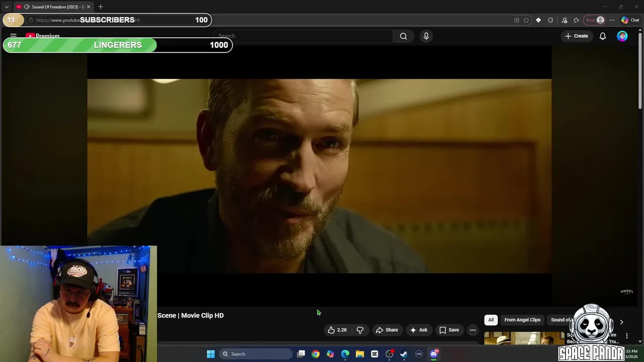Pause the video by clicking the player
Screen dimensions: 644x362
pos(319,176)
